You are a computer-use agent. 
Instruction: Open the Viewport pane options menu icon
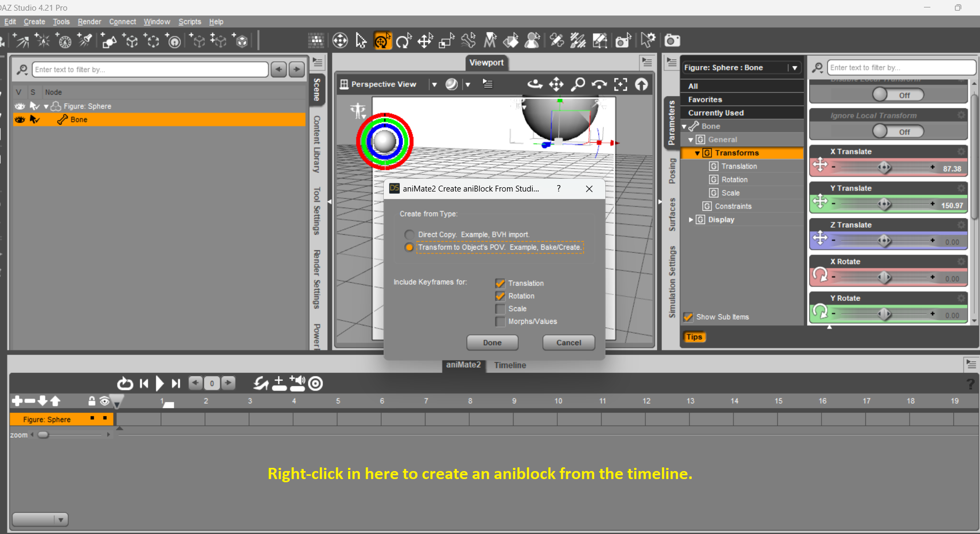[x=647, y=62]
